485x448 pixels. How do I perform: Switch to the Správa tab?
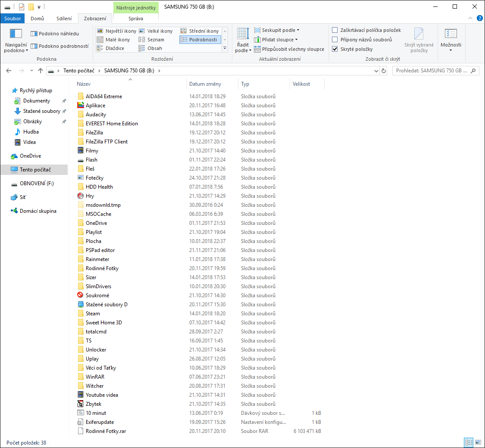[136, 19]
